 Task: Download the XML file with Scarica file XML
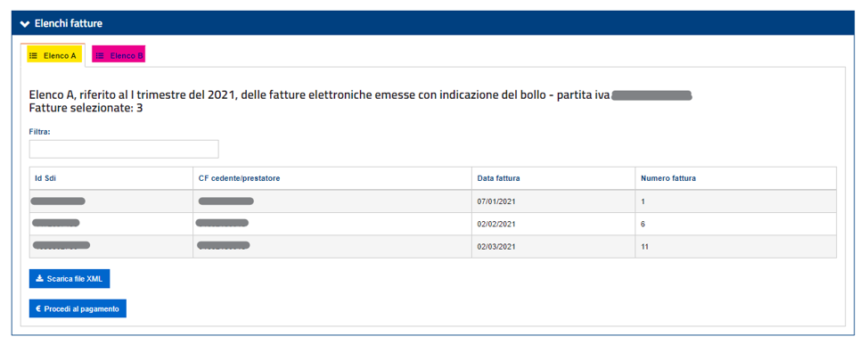70,279
